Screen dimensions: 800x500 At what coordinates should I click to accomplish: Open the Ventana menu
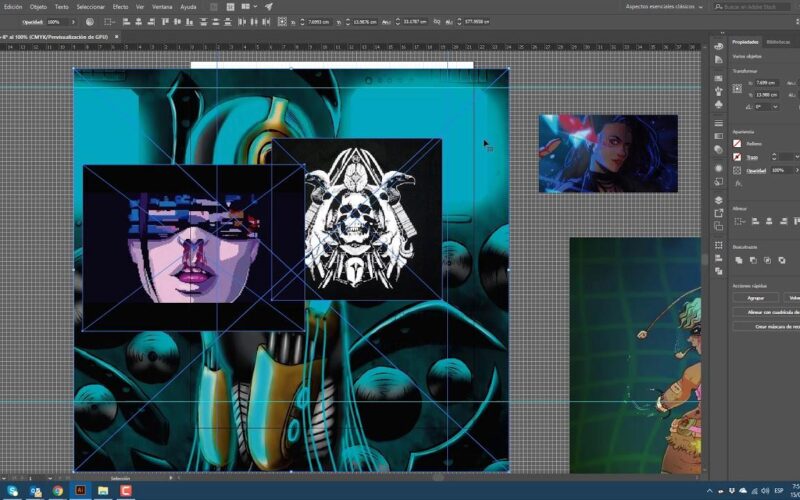(x=162, y=7)
